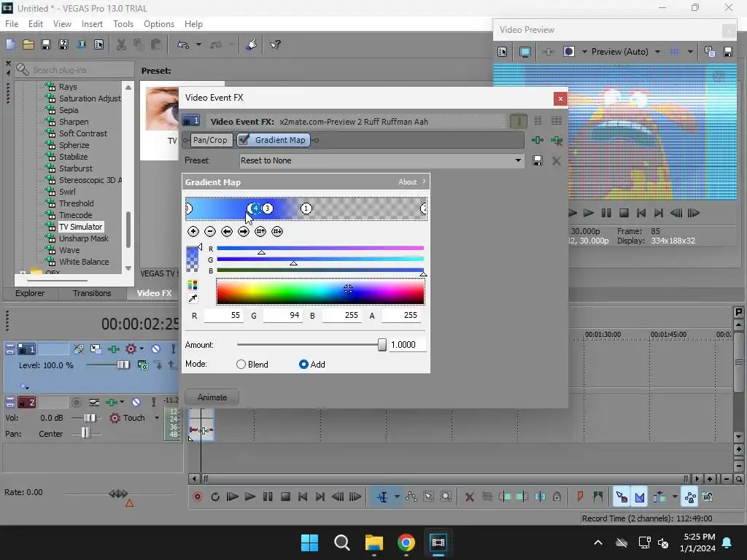The image size is (747, 560).
Task: Click the About link in Gradient Map
Action: [407, 182]
